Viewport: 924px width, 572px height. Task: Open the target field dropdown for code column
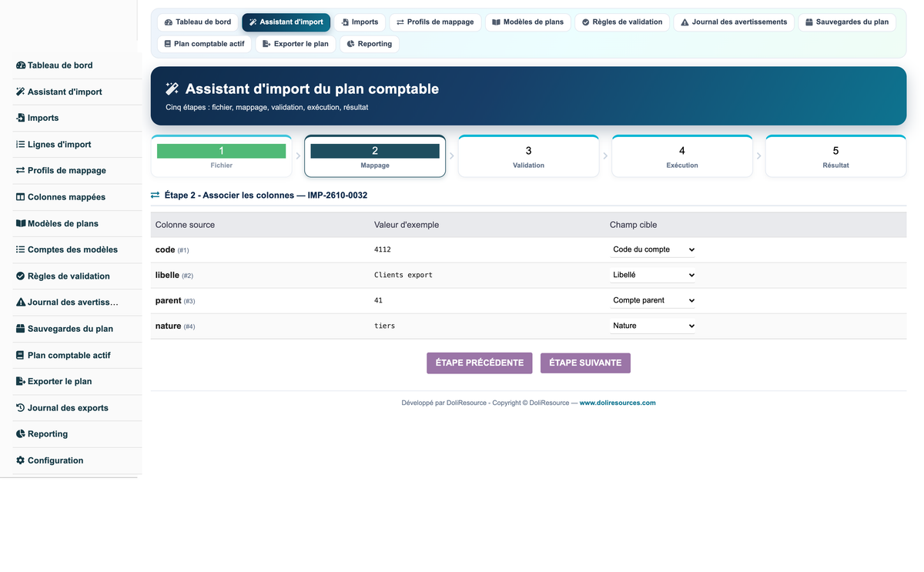[653, 249]
